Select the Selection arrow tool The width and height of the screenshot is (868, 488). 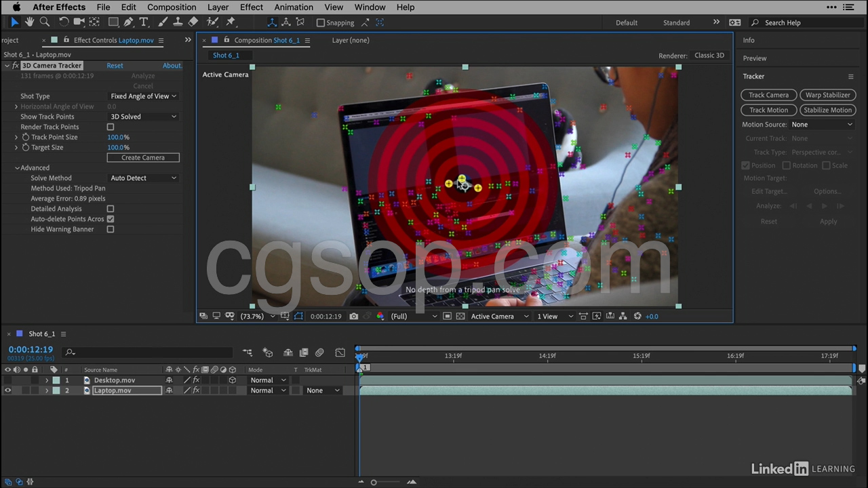click(x=15, y=22)
